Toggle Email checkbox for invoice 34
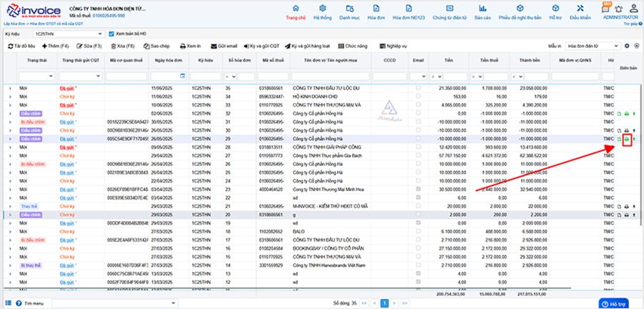644x309 pixels. click(418, 97)
